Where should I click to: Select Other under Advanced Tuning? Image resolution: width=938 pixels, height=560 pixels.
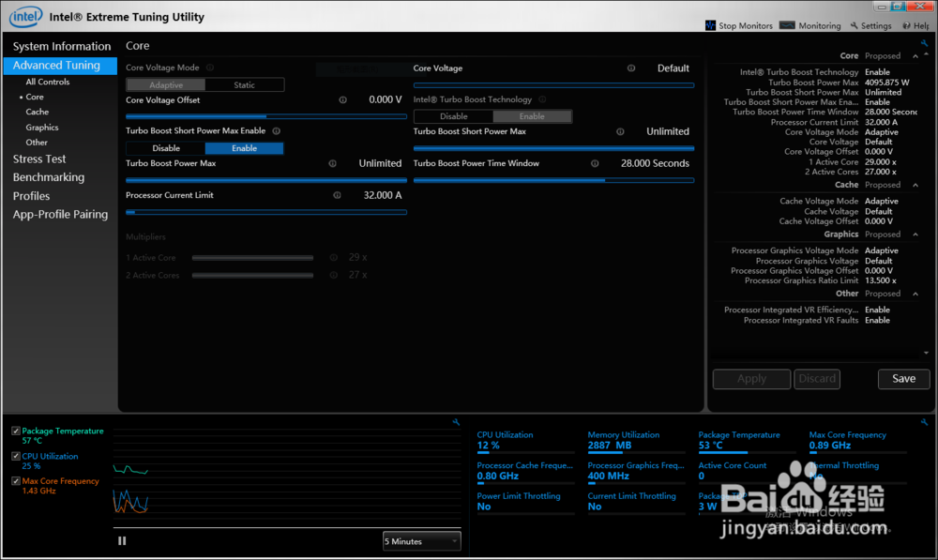click(x=37, y=143)
